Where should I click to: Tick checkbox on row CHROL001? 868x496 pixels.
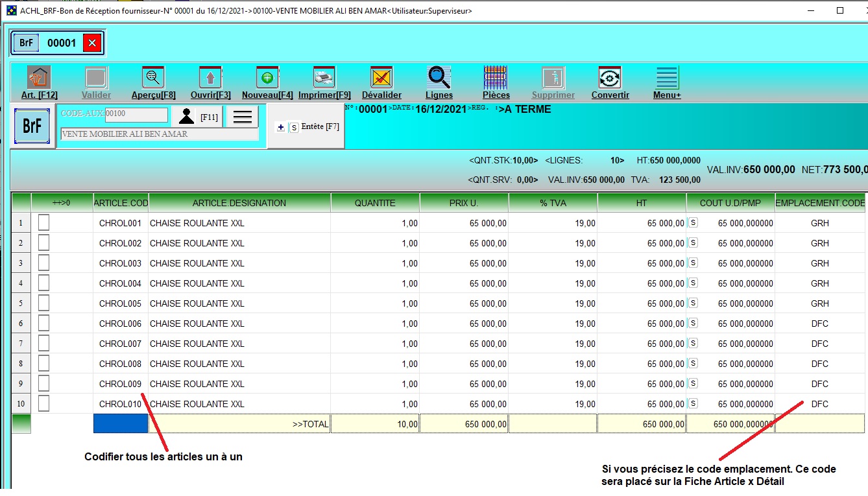point(43,222)
